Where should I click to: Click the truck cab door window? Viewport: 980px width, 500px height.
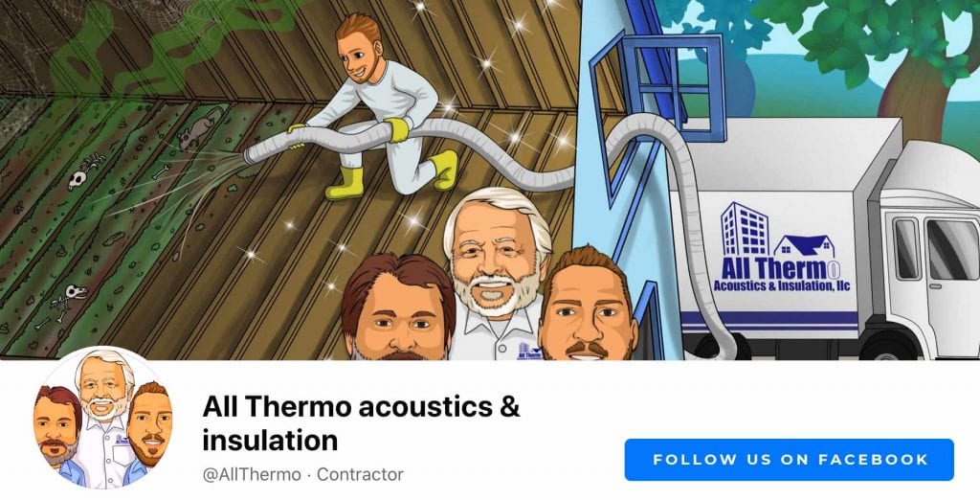coord(952,250)
